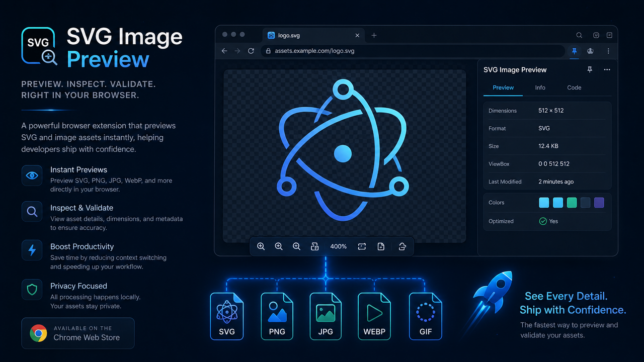Viewport: 644px width, 362px height.
Task: Click the green Optimized checkmark icon
Action: (543, 221)
